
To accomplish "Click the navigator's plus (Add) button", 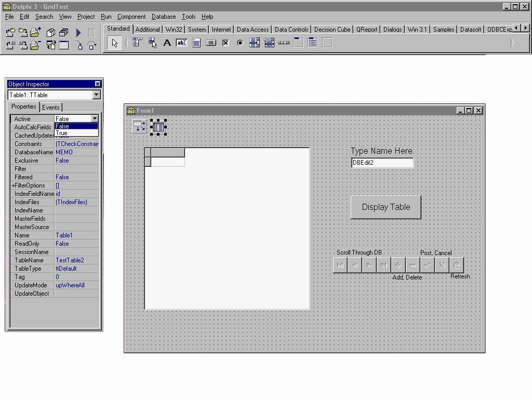I will pyautogui.click(x=398, y=265).
